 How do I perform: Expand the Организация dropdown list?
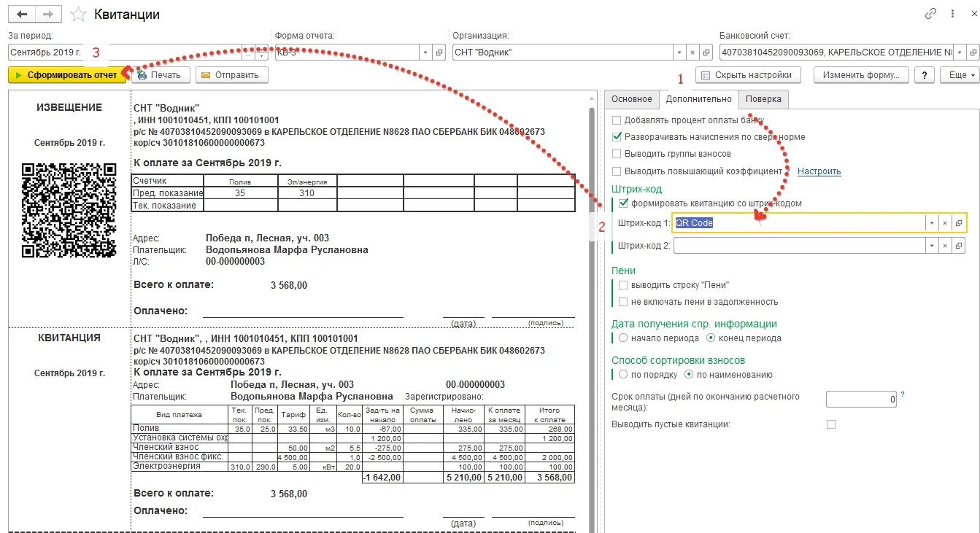[679, 52]
